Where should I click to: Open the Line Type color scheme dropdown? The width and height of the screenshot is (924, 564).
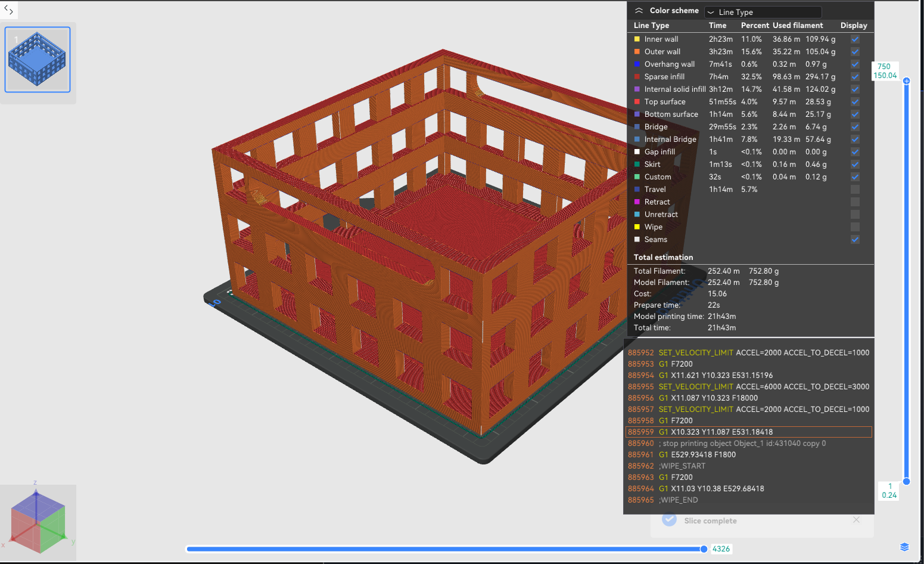click(x=763, y=12)
